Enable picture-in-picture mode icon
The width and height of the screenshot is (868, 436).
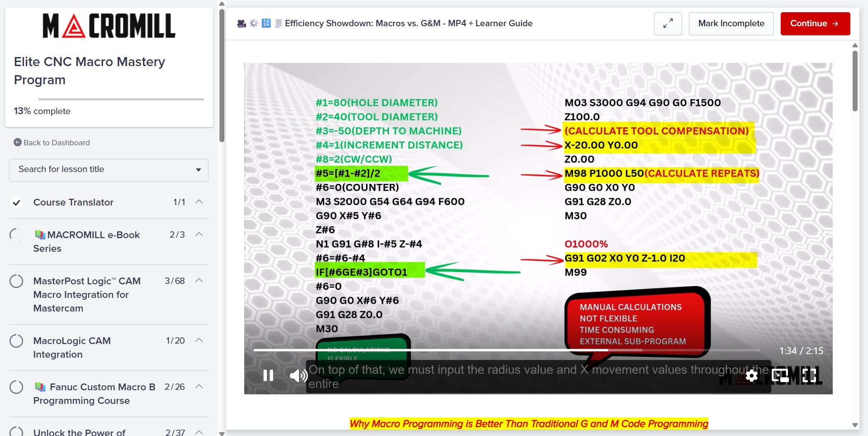click(780, 375)
